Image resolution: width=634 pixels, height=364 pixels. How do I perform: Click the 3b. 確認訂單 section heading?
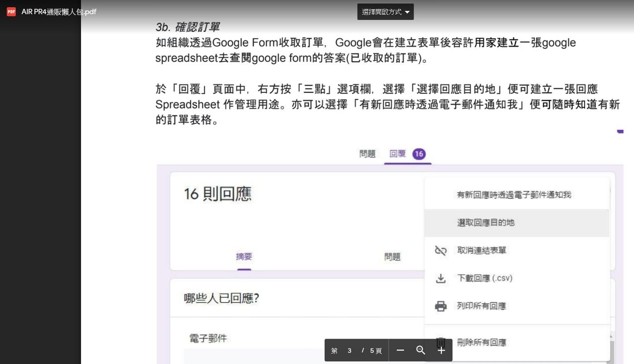point(187,27)
